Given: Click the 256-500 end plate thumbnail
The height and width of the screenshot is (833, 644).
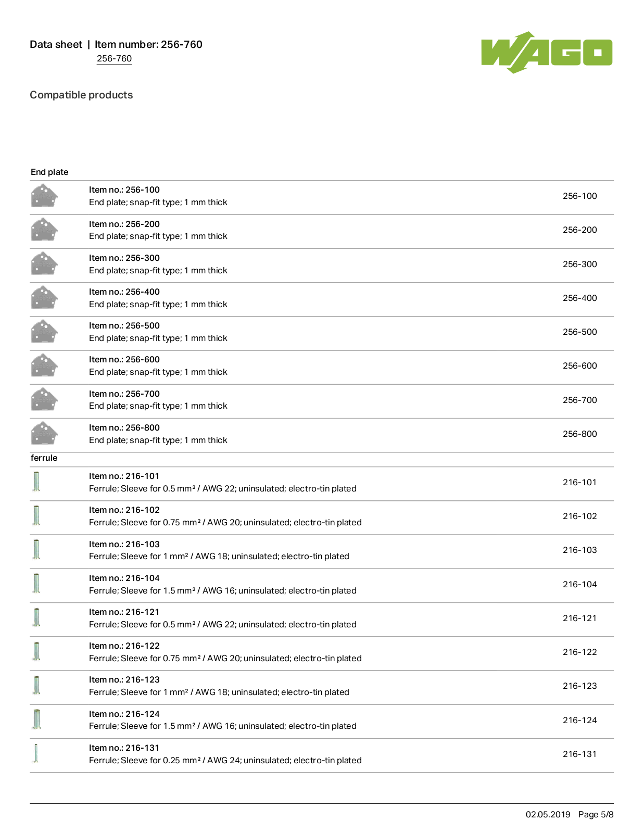Looking at the screenshot, I should 44,332.
